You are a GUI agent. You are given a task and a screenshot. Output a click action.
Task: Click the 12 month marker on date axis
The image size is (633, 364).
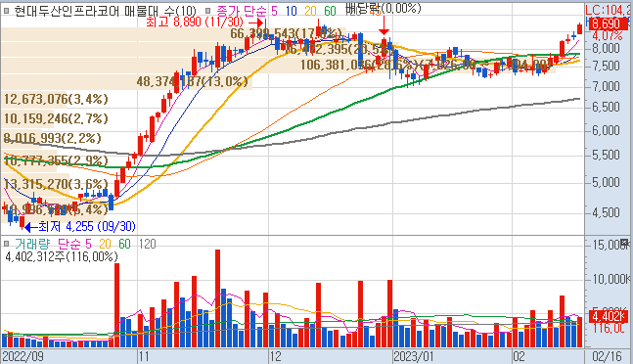pos(276,357)
